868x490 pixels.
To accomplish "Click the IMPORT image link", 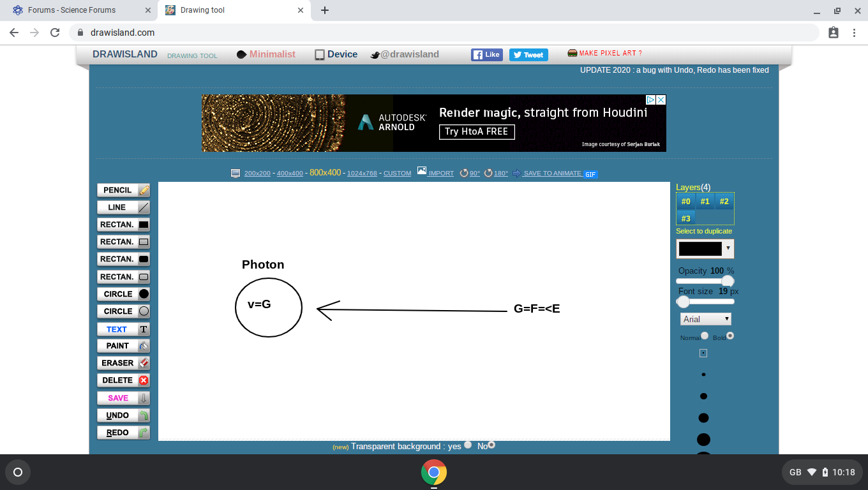I will click(x=440, y=174).
